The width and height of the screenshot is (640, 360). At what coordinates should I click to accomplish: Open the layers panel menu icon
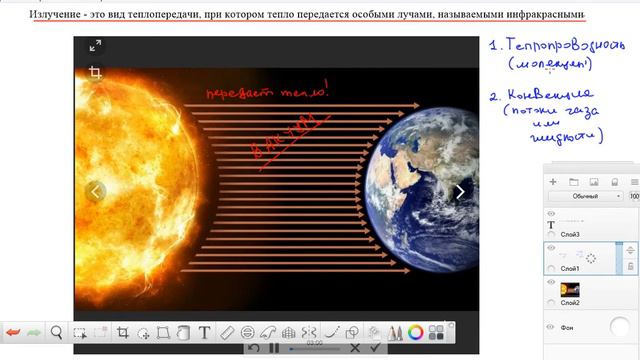[634, 182]
